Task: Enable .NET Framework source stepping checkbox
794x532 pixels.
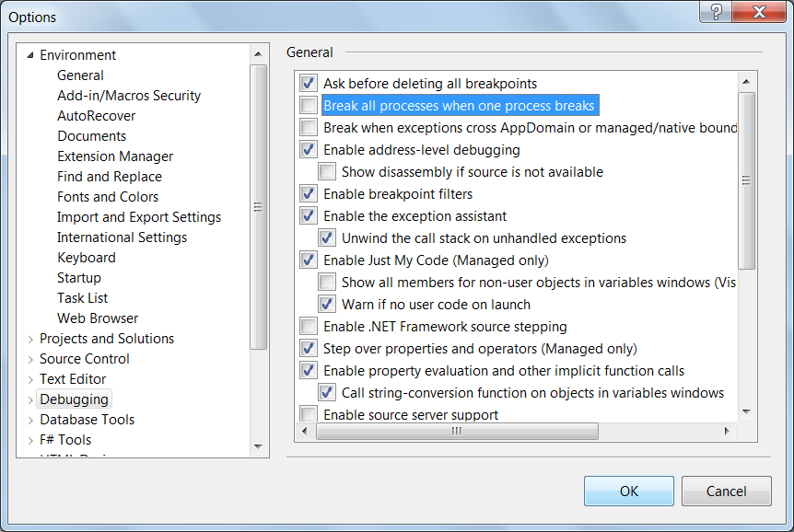Action: [x=309, y=327]
